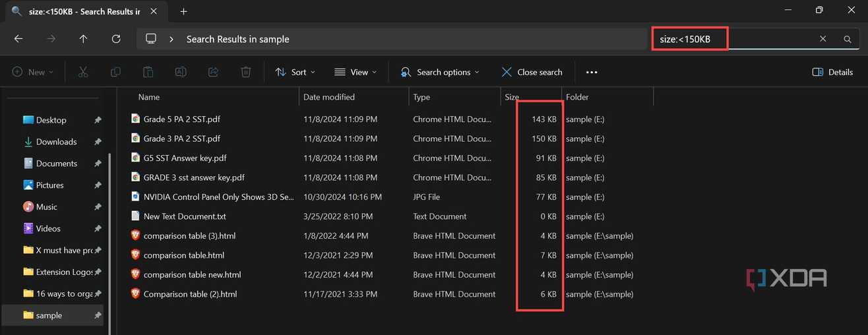Click the pin icon beside Music
The height and width of the screenshot is (335, 868).
(x=98, y=206)
